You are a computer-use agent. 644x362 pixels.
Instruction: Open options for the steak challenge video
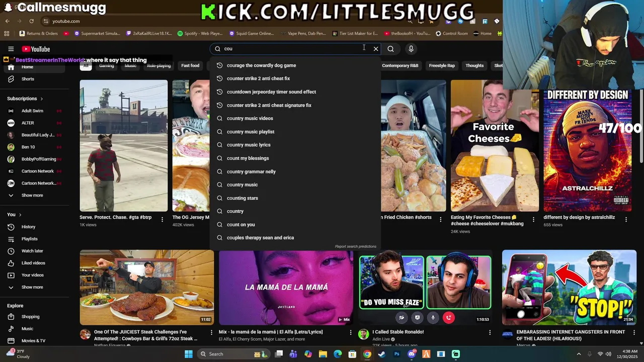click(211, 332)
